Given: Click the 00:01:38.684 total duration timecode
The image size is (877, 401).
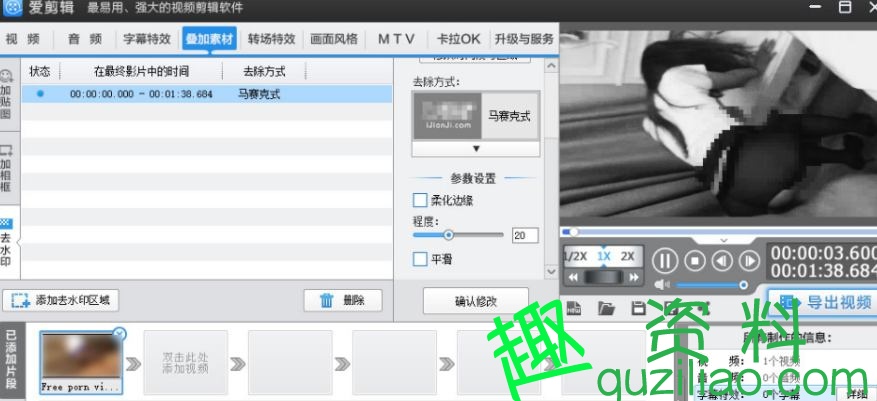Looking at the screenshot, I should pyautogui.click(x=824, y=271).
